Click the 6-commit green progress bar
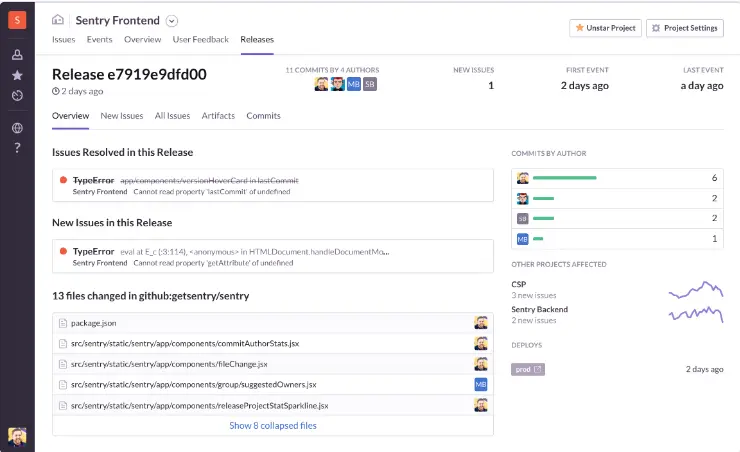740x452 pixels. click(x=564, y=178)
